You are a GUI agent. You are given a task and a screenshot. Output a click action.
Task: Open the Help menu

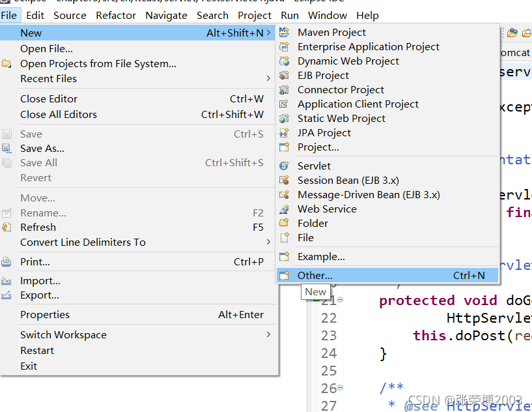tap(367, 15)
